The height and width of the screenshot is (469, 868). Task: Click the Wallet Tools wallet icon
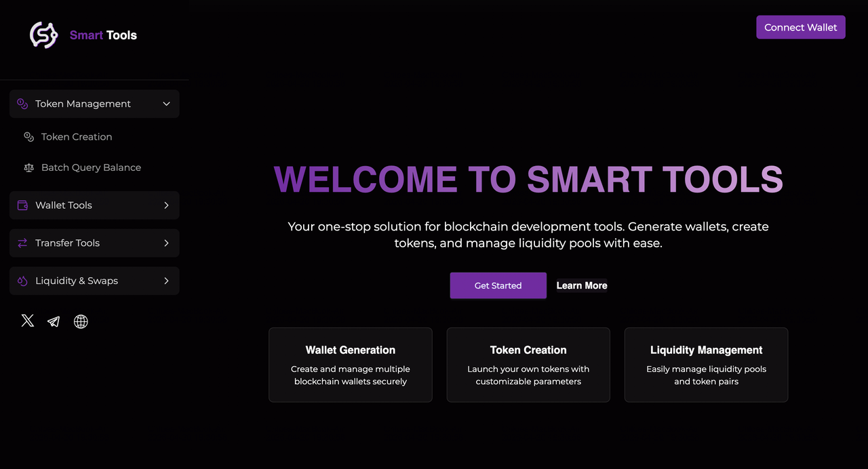point(22,205)
